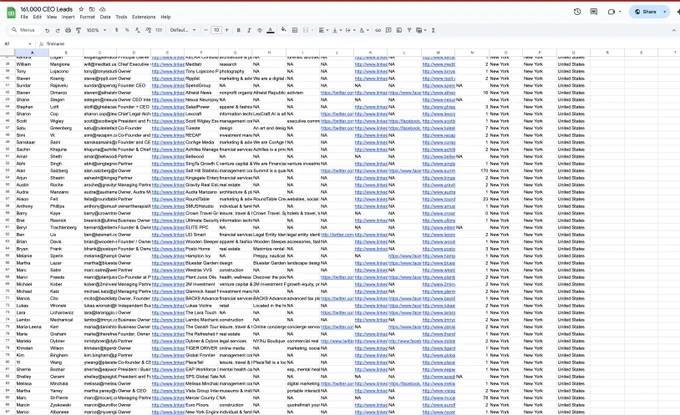Increase font size with plus button
Image resolution: width=680 pixels, height=415 pixels.
(x=226, y=30)
